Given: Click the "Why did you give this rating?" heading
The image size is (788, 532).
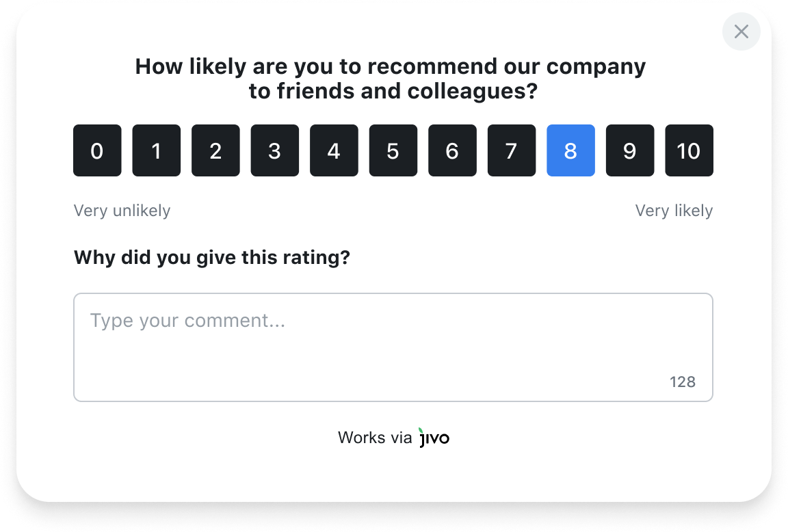Looking at the screenshot, I should coord(211,258).
